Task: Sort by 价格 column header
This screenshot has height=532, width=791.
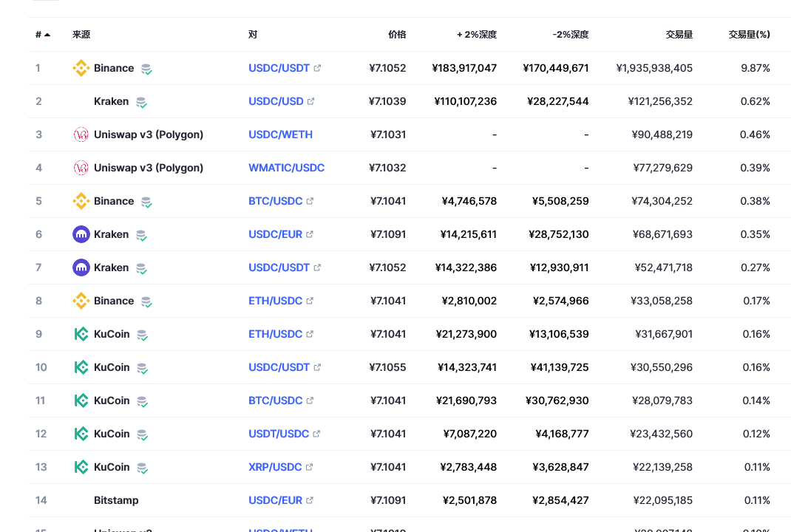Action: [397, 34]
